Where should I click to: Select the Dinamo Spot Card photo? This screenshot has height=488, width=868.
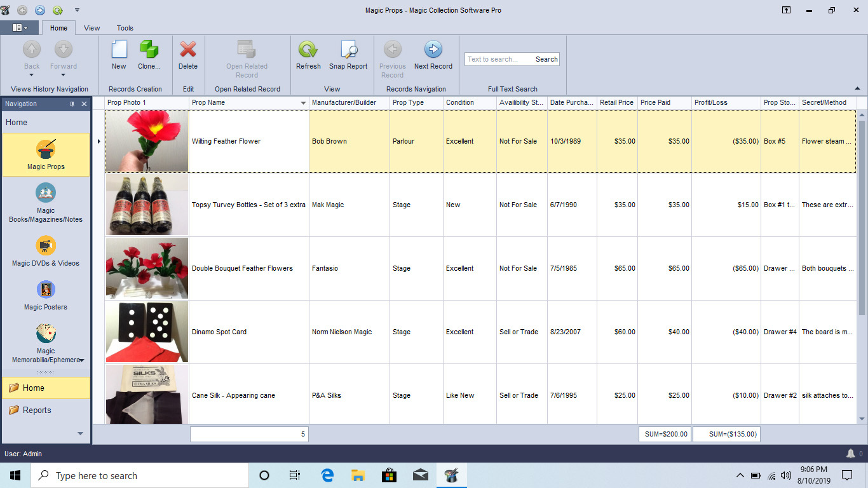pyautogui.click(x=147, y=332)
